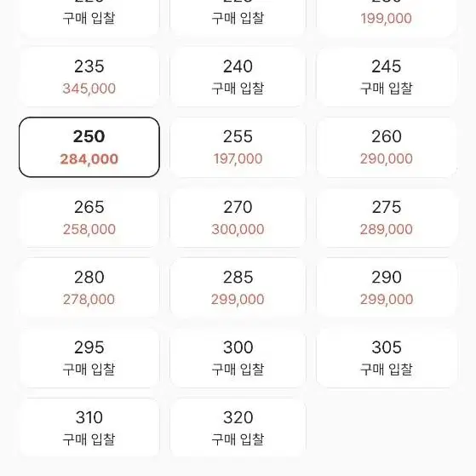
Task: Tap top-left purchase bid tile
Action: [89, 18]
